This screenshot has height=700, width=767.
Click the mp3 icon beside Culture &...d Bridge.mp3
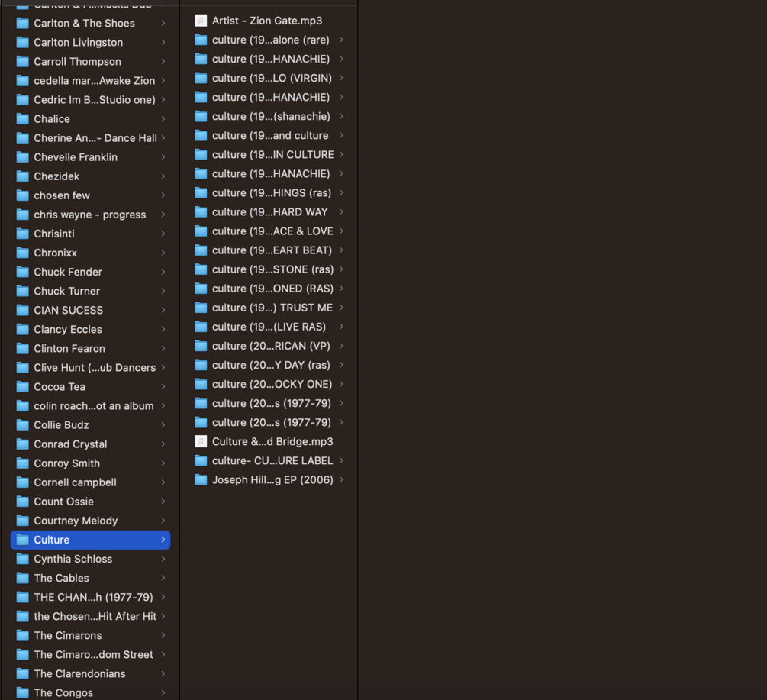click(201, 442)
